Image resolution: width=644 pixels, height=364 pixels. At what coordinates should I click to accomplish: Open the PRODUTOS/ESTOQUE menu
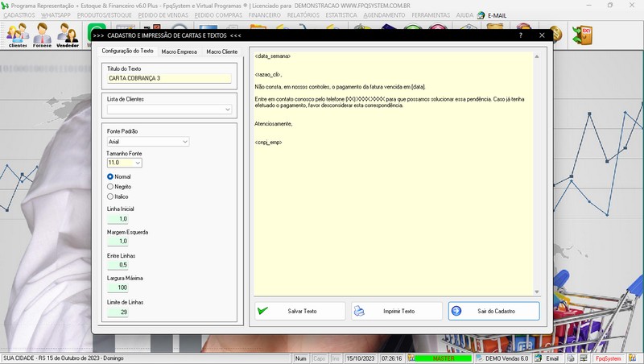click(x=105, y=15)
